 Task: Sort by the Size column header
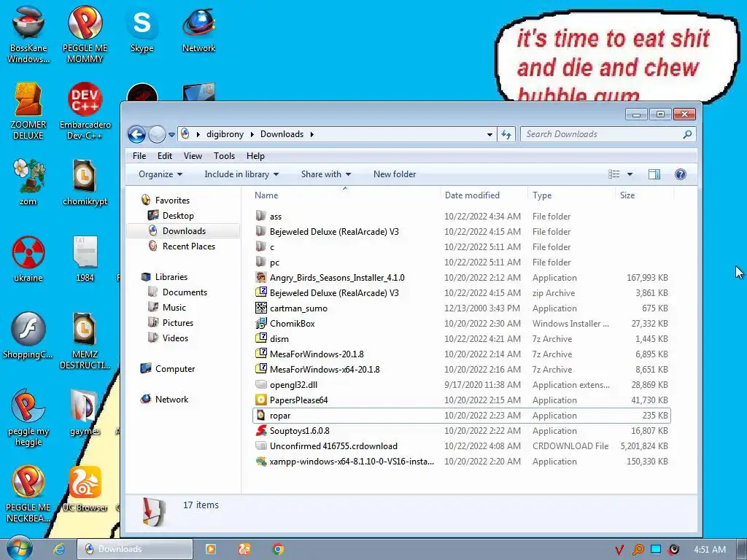pyautogui.click(x=645, y=195)
